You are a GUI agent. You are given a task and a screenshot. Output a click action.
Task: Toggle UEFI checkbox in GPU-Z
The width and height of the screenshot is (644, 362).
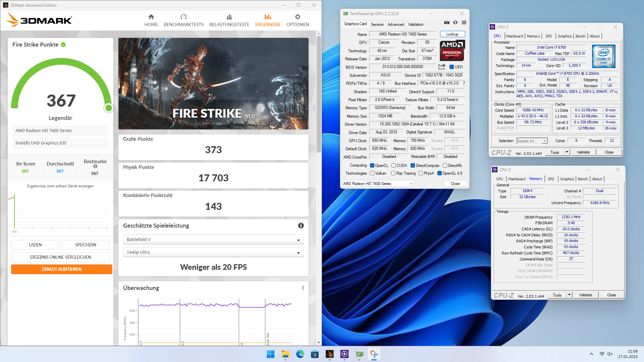point(451,67)
